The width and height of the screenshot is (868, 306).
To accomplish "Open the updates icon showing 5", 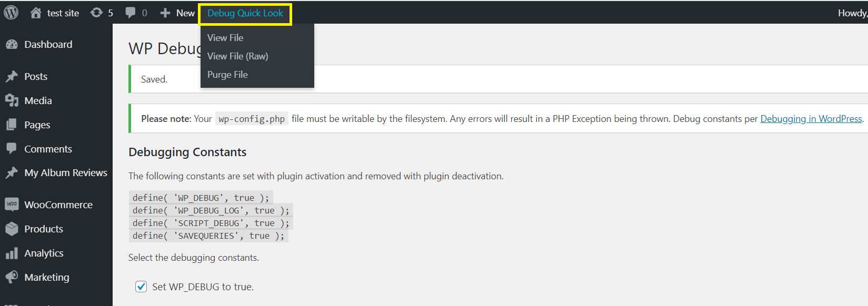I will [97, 13].
